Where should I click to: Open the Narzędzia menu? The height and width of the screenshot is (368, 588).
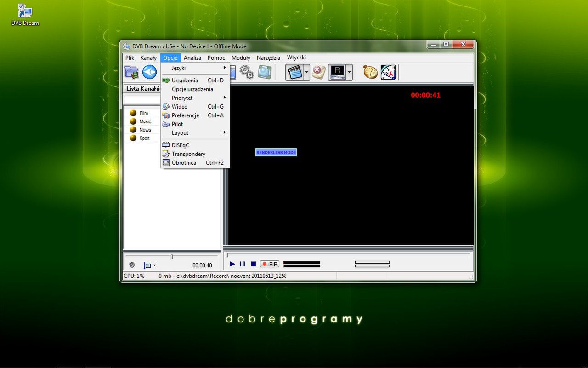click(268, 58)
